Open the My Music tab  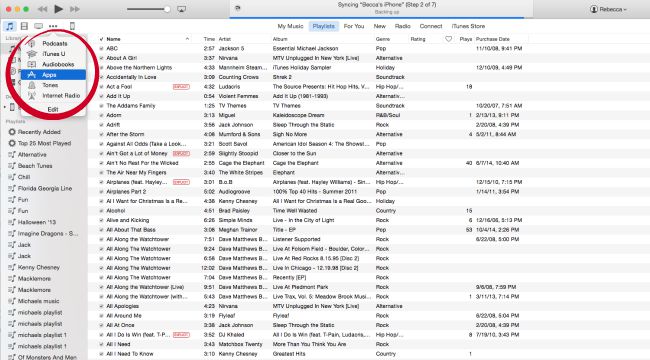click(x=290, y=26)
